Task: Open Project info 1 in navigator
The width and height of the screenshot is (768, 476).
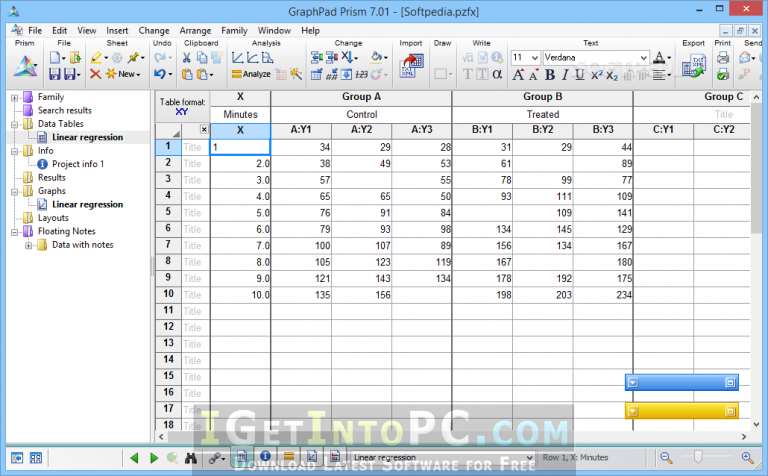Action: click(x=78, y=164)
